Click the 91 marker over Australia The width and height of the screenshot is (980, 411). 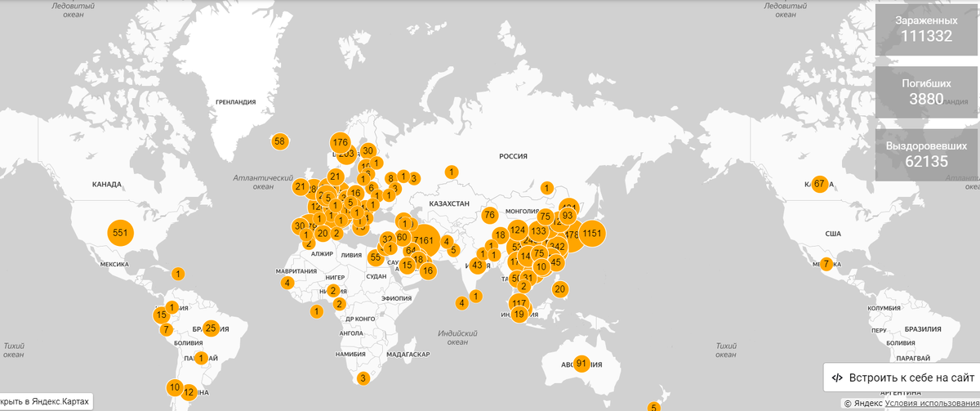pyautogui.click(x=581, y=363)
